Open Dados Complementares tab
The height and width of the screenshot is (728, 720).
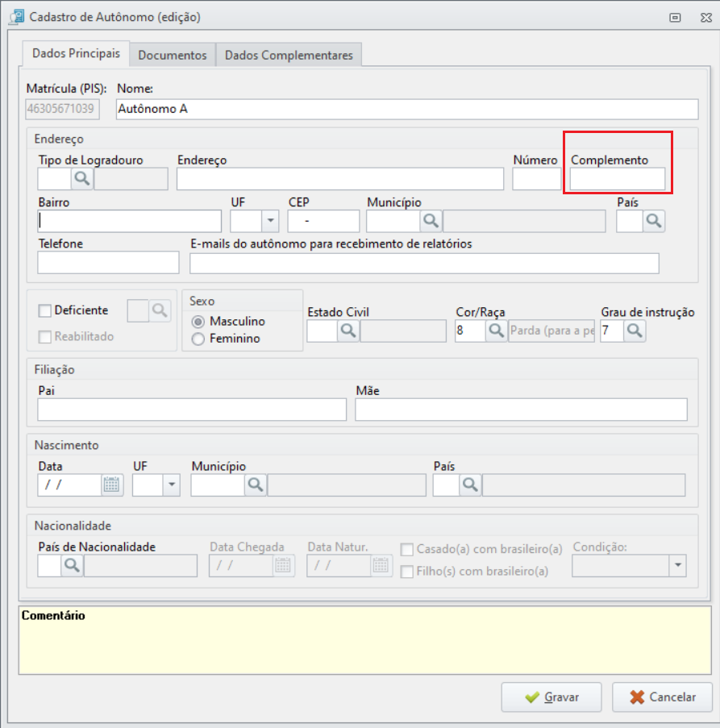click(x=289, y=56)
